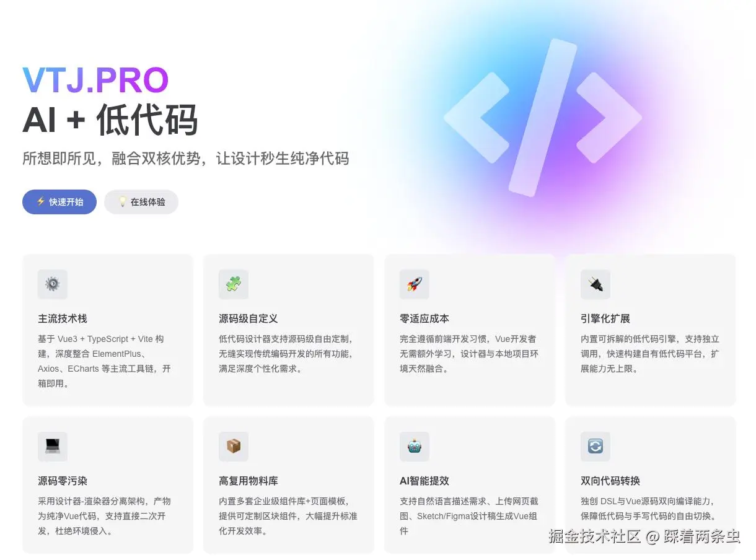Click the 源码零污染 card title

(x=63, y=481)
